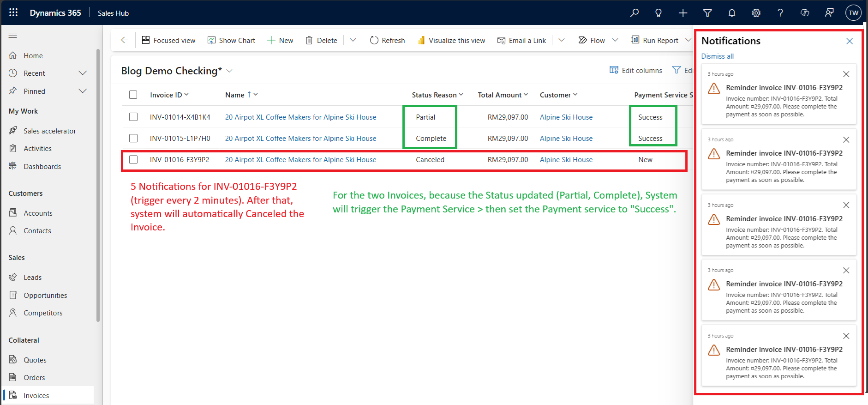The width and height of the screenshot is (868, 405).
Task: Open the app launcher waffle icon
Action: click(x=13, y=12)
